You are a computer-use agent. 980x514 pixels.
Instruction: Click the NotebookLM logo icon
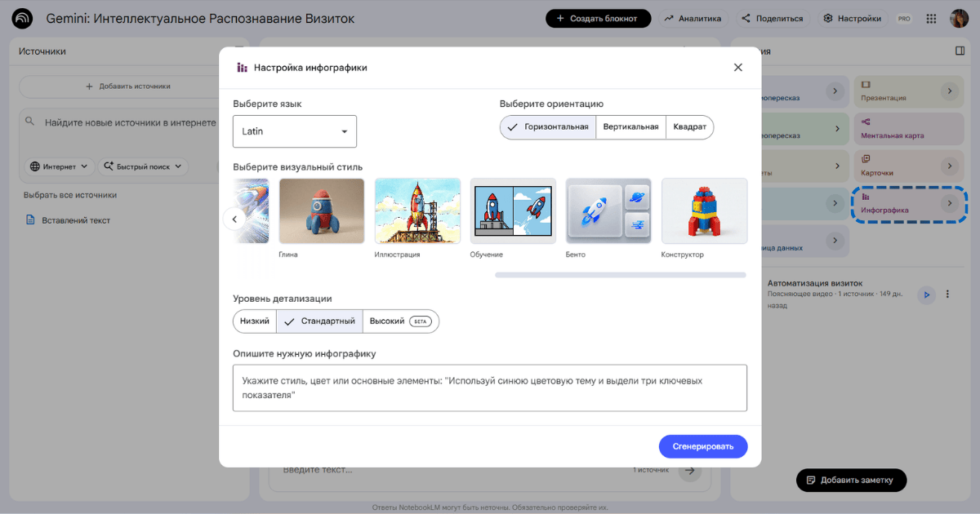click(x=22, y=18)
